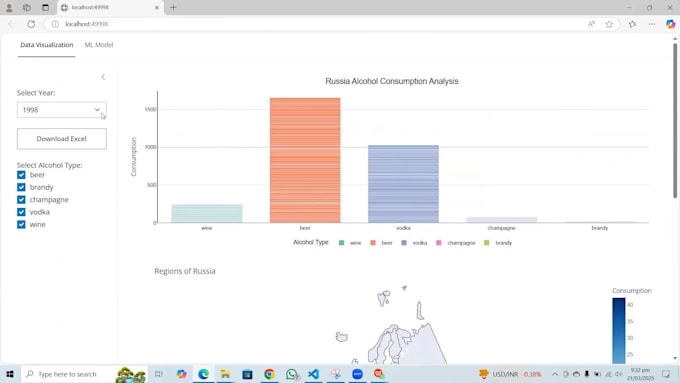The height and width of the screenshot is (383, 680).
Task: Uncheck the champagne checkbox
Action: 21,200
